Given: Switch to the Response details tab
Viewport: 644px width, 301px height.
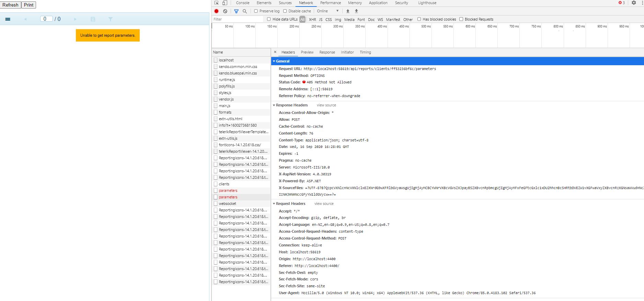Looking at the screenshot, I should coord(327,52).
